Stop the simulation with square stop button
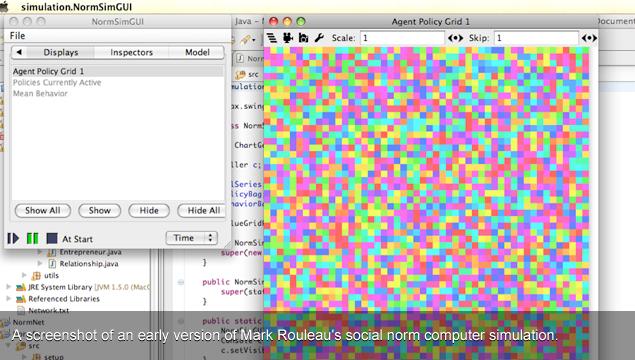This screenshot has width=635, height=360. [52, 238]
